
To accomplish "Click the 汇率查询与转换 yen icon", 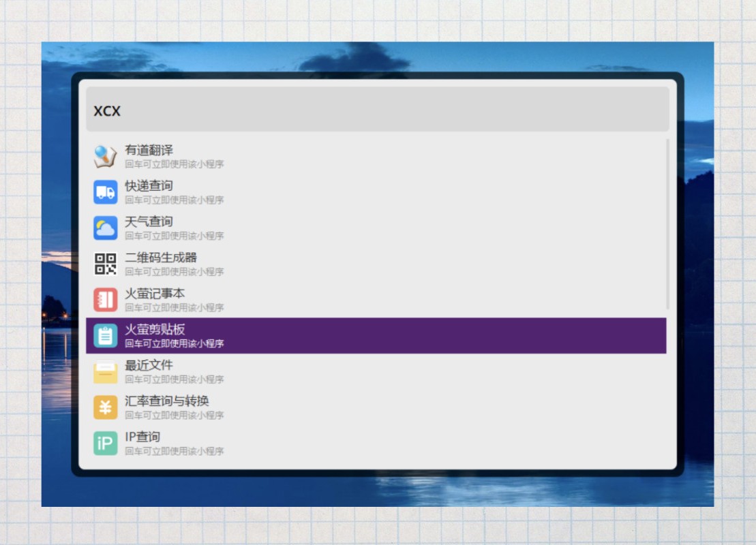I will 105,407.
